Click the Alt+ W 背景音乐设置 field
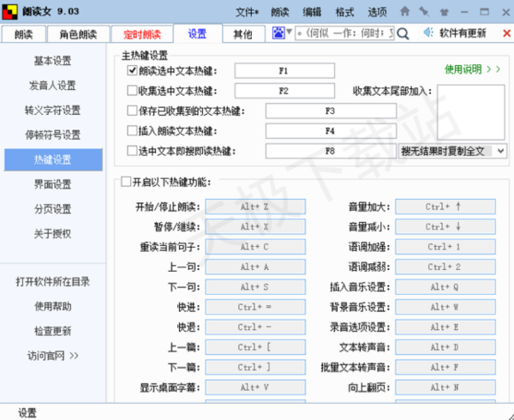Image resolution: width=514 pixels, height=420 pixels. pos(445,307)
